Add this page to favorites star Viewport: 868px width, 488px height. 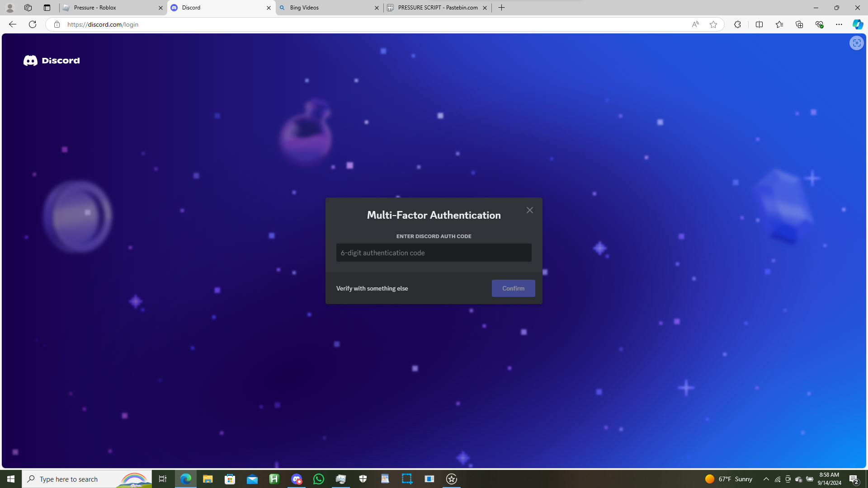(713, 24)
